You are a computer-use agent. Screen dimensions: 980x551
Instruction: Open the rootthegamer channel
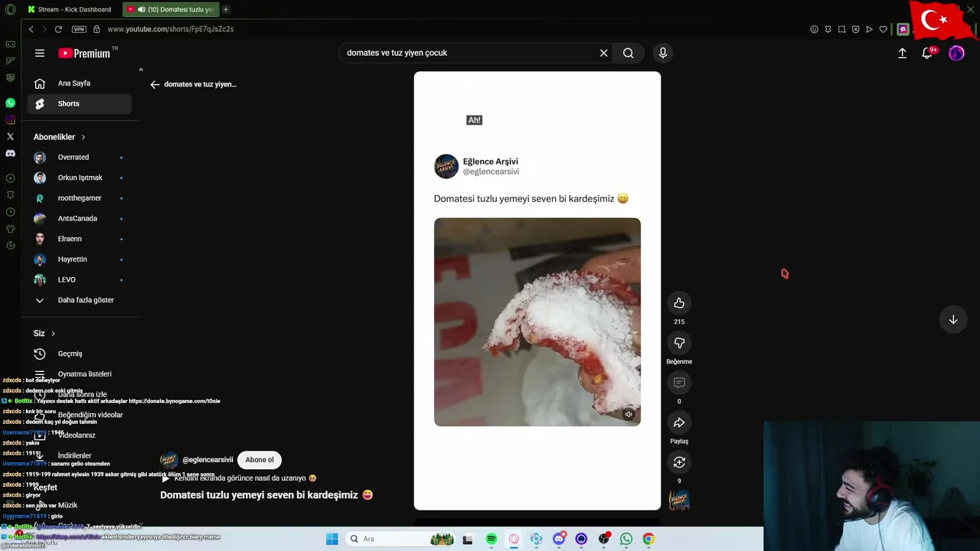click(79, 198)
